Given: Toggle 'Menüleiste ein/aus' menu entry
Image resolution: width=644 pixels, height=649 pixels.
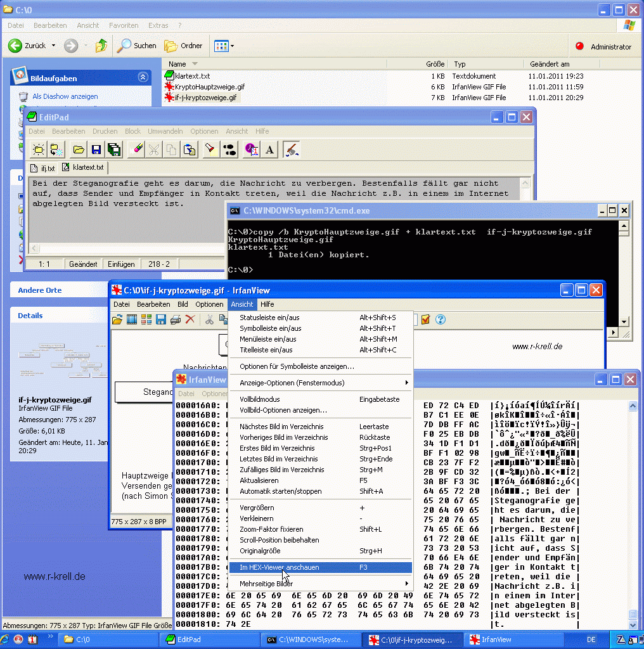Looking at the screenshot, I should point(267,339).
